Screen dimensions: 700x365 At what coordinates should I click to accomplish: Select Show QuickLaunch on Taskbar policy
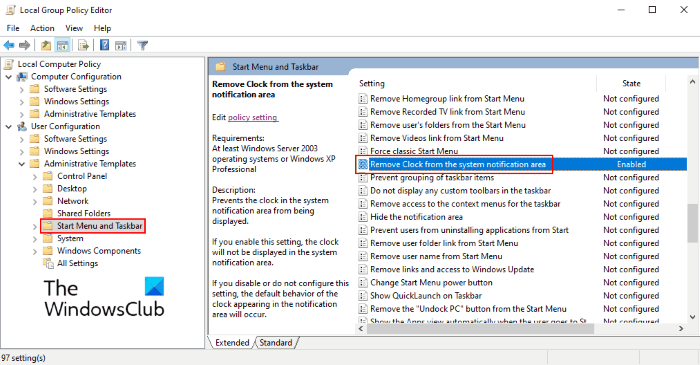tap(426, 296)
